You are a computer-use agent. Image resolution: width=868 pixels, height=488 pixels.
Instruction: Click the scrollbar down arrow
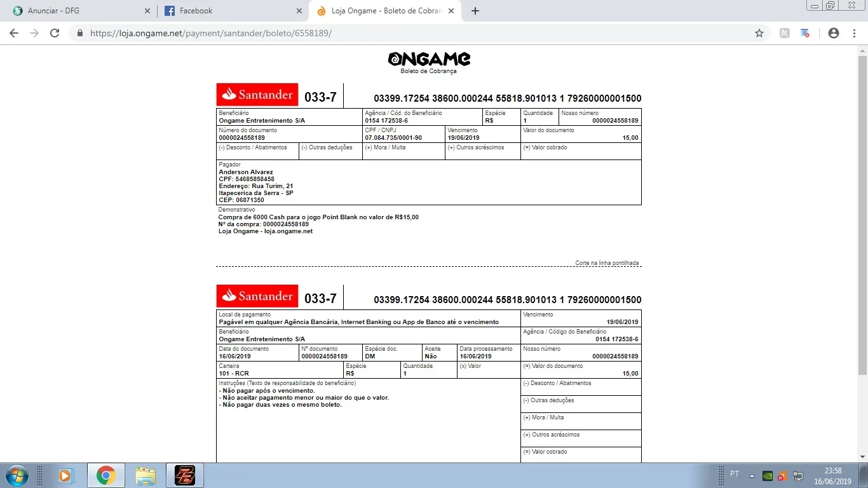[x=862, y=457]
